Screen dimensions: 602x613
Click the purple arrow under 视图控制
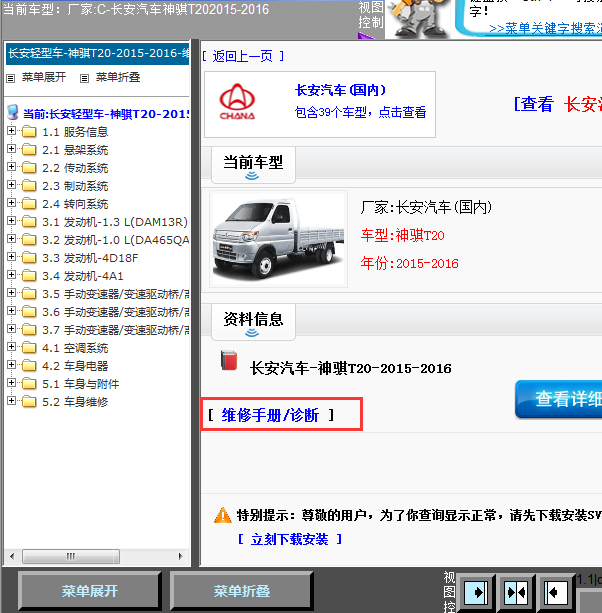[366, 36]
